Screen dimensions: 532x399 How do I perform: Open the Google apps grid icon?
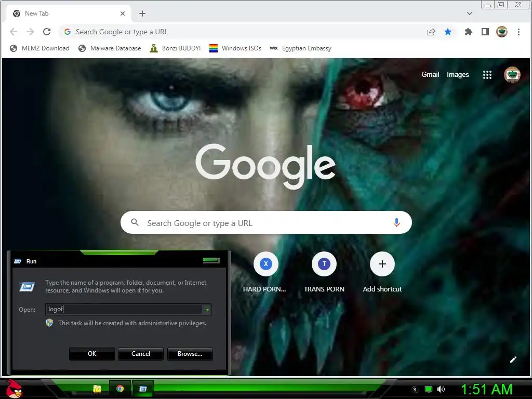487,75
